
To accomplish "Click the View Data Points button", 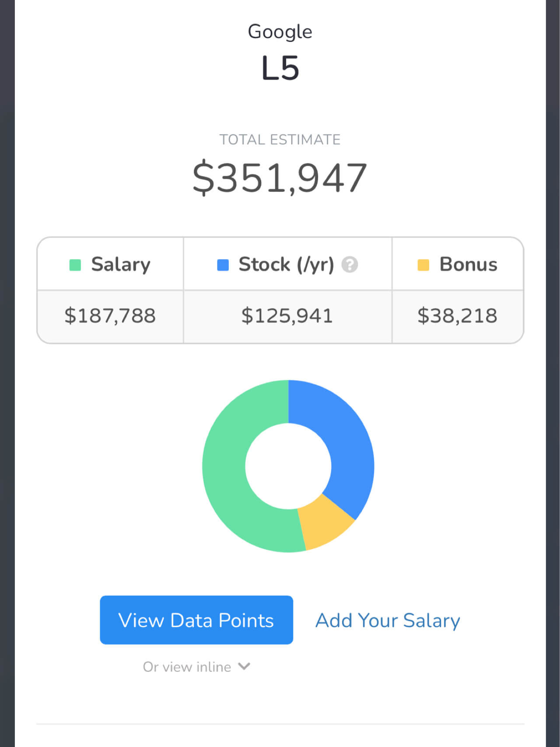I will pyautogui.click(x=196, y=620).
